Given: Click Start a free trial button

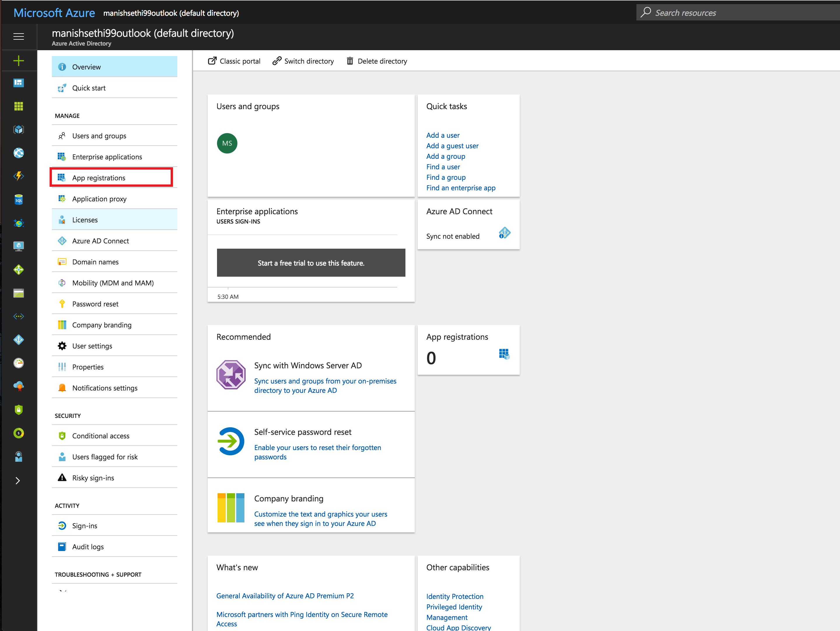Looking at the screenshot, I should (311, 263).
